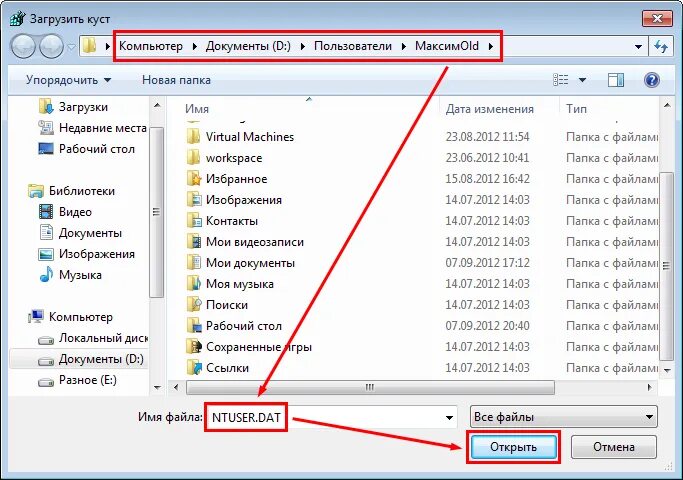The height and width of the screenshot is (480, 683).
Task: Select Документы library in navigation pane
Action: [x=80, y=233]
